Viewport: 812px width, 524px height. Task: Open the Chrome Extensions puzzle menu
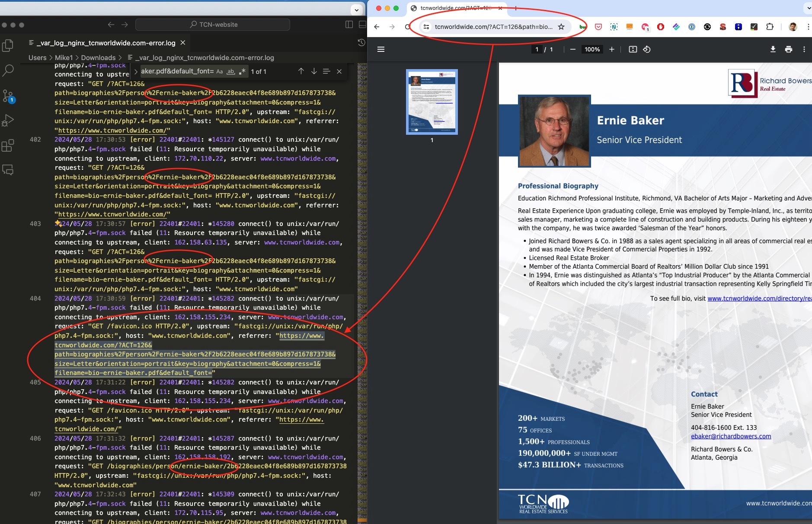pyautogui.click(x=770, y=27)
